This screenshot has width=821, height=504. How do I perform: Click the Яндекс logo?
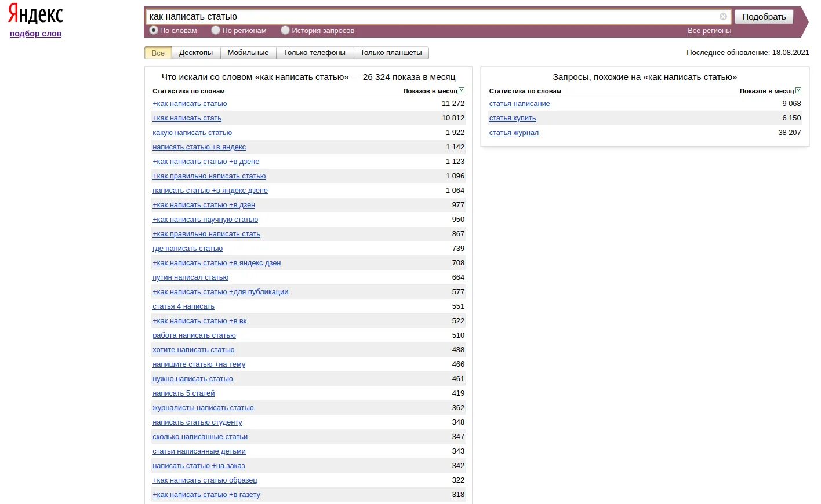35,14
